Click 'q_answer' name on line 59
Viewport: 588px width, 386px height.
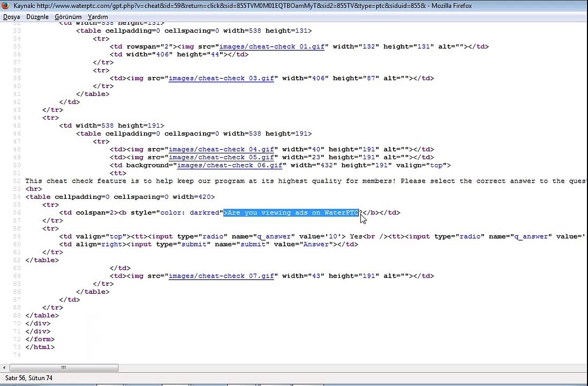274,236
